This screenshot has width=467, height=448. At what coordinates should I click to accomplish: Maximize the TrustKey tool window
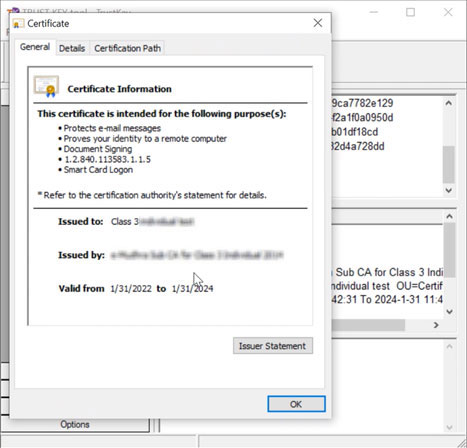[410, 13]
